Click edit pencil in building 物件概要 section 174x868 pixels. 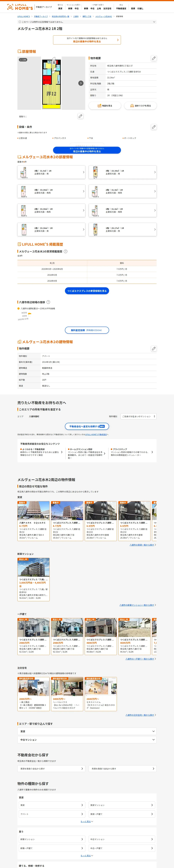154,348
